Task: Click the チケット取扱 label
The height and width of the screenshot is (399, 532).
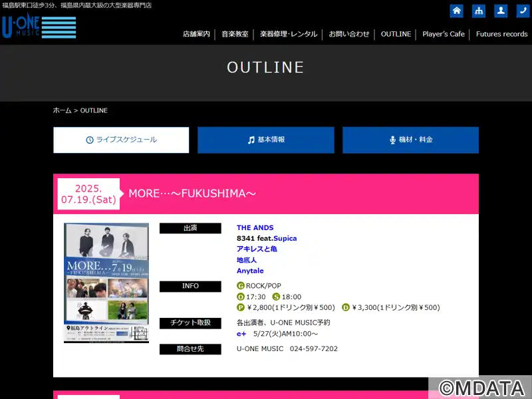Action: (x=190, y=323)
